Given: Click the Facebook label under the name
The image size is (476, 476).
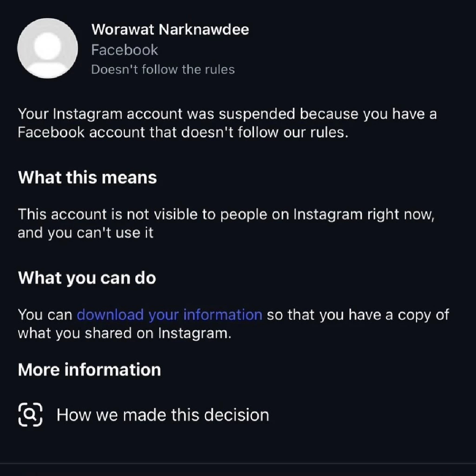Looking at the screenshot, I should pos(125,50).
